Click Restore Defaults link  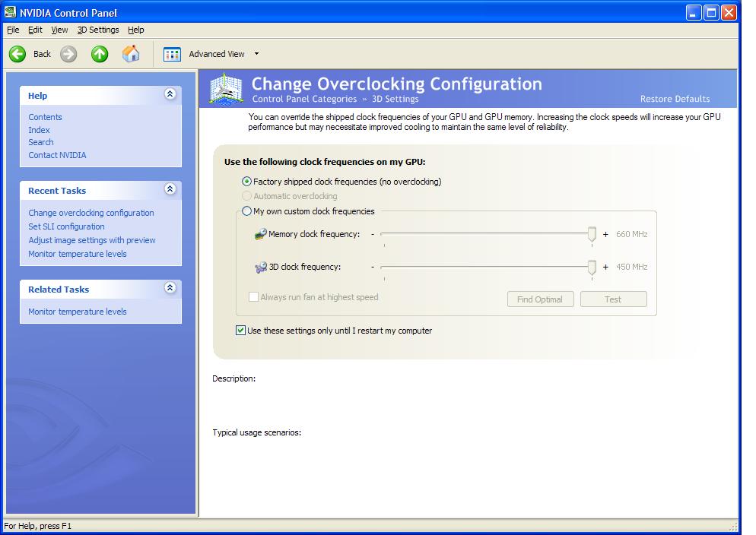(x=675, y=99)
